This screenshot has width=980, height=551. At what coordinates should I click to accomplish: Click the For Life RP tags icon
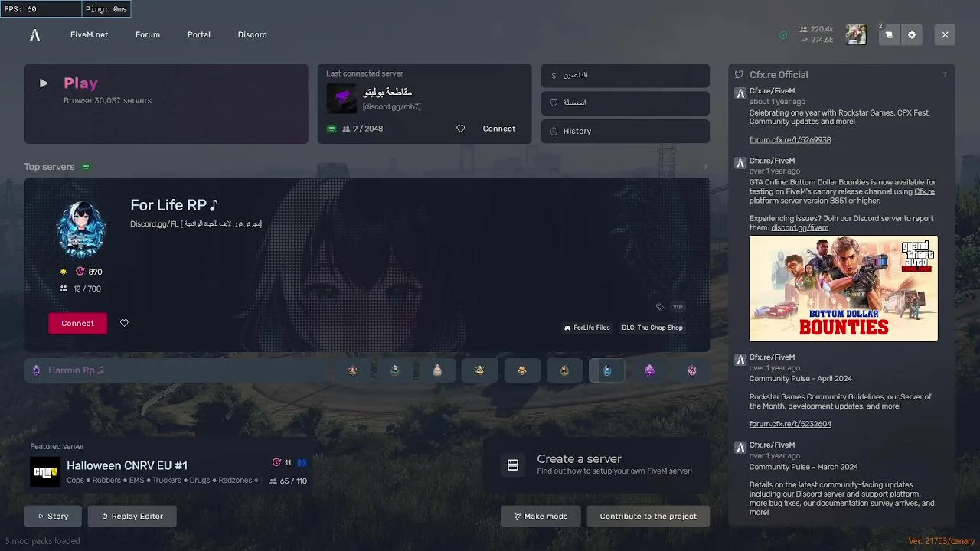tap(660, 307)
